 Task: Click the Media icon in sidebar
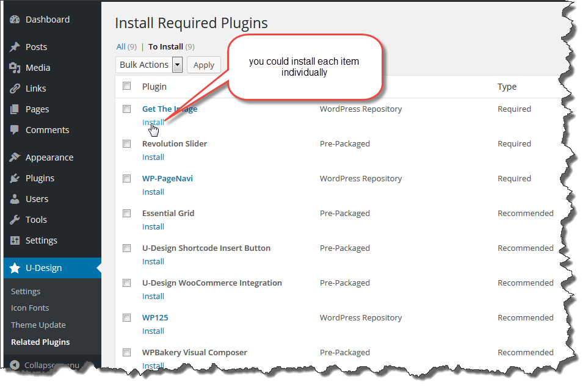pyautogui.click(x=15, y=68)
